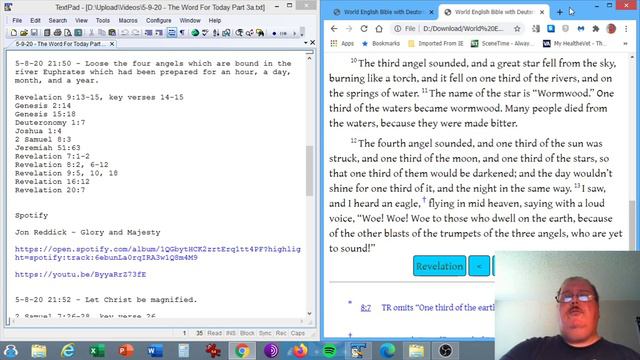Open the Search menu in TextPad
The height and width of the screenshot is (360, 640).
(x=58, y=20)
